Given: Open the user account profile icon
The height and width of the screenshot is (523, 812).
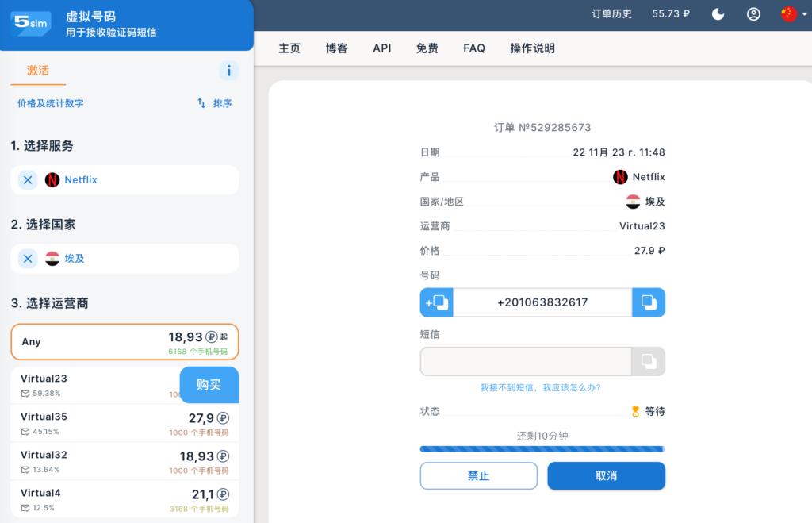Looking at the screenshot, I should click(753, 14).
